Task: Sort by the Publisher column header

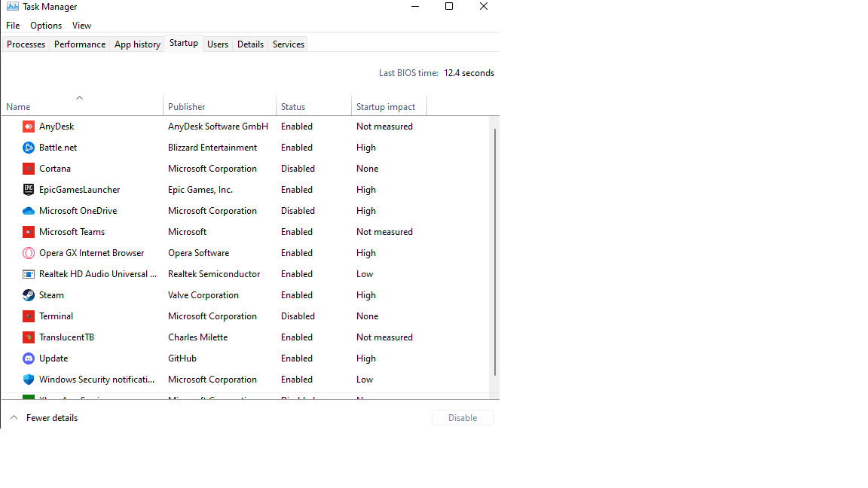Action: click(x=219, y=107)
